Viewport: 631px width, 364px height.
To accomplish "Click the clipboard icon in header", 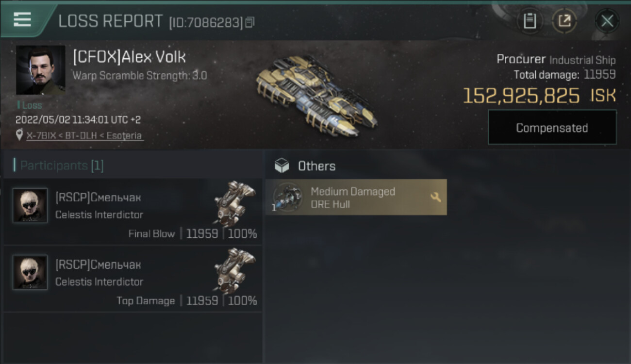I will [x=530, y=21].
